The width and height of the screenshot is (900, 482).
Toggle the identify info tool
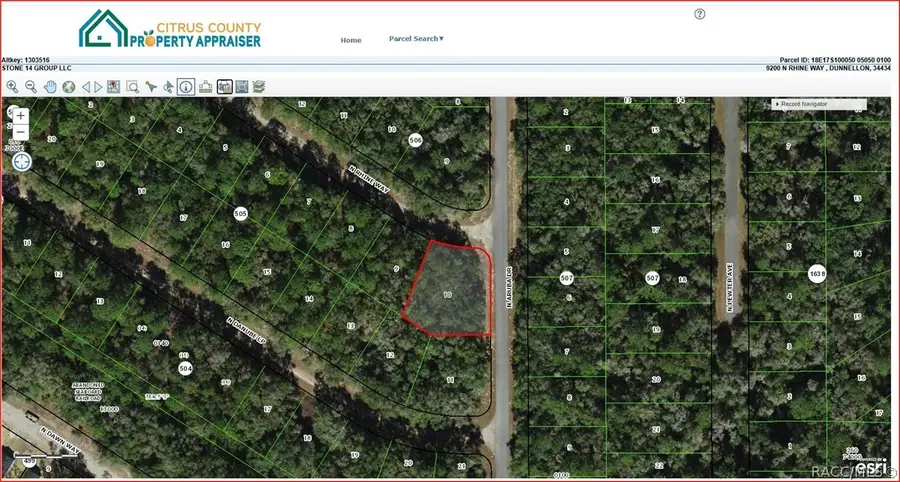point(186,87)
